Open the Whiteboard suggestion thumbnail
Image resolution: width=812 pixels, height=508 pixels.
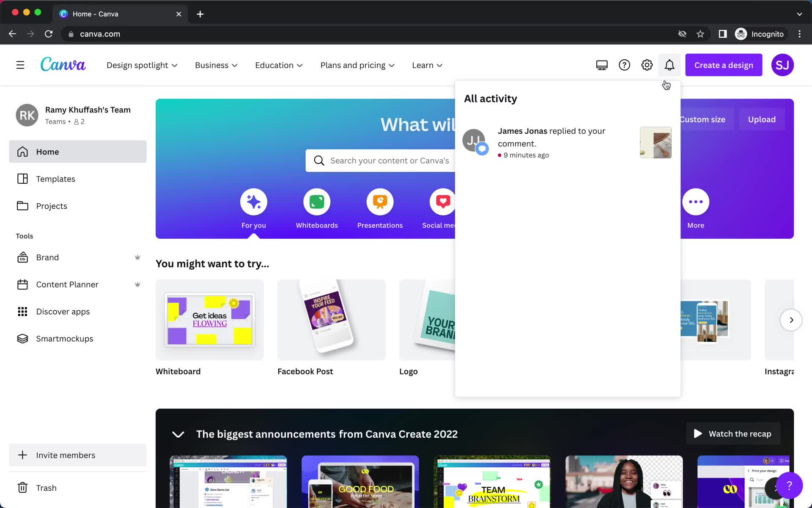coord(210,320)
